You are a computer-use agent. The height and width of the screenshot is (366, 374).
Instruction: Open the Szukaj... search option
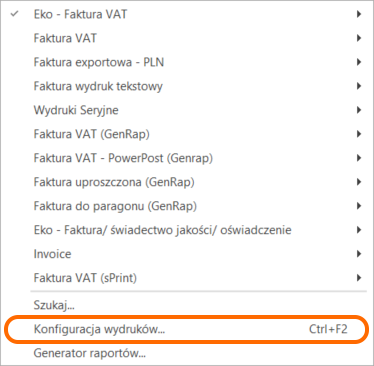(x=187, y=305)
